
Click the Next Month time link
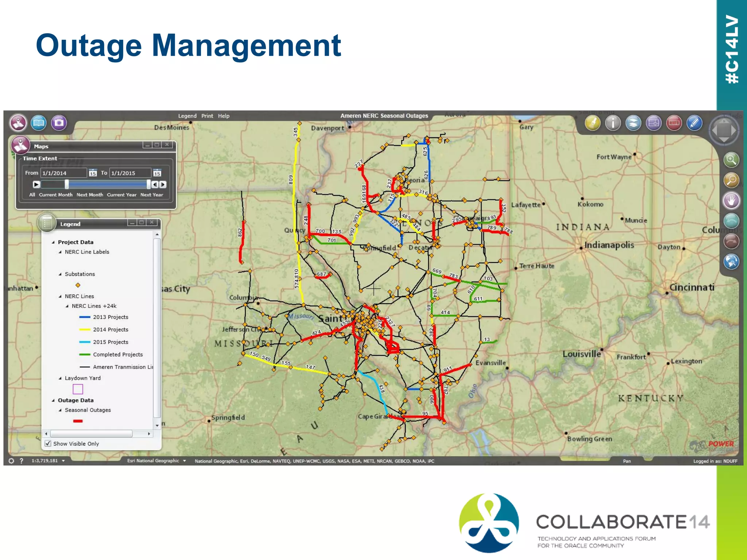(90, 195)
